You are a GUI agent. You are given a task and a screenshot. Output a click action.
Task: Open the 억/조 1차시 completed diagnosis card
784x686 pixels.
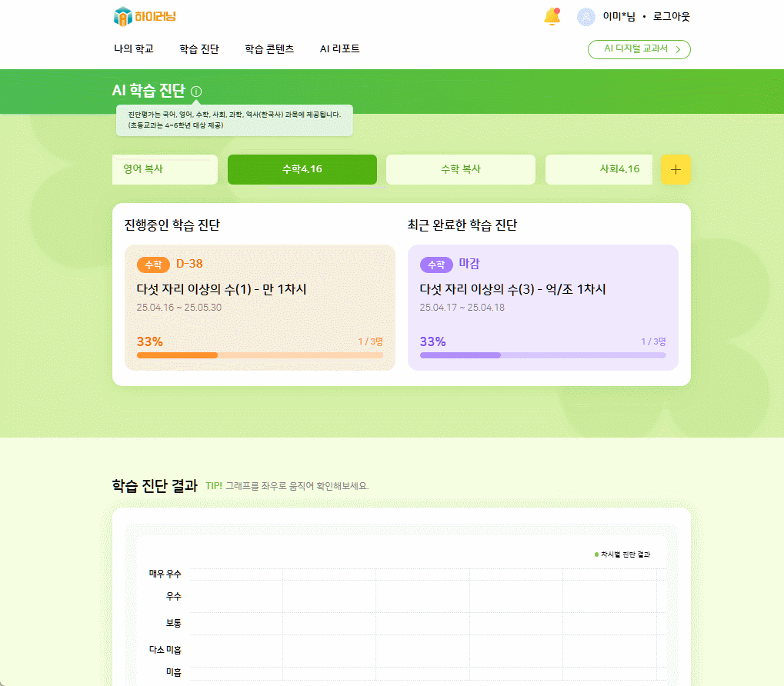pos(542,307)
